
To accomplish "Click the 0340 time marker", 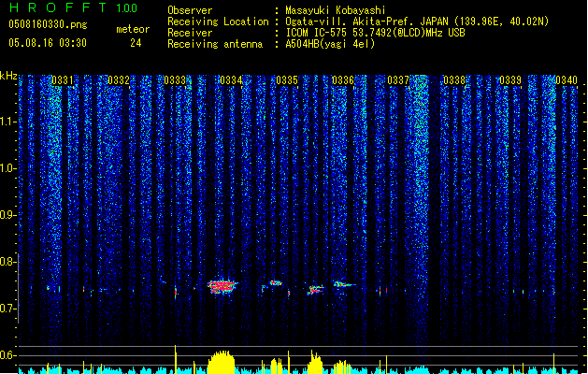I will point(566,80).
